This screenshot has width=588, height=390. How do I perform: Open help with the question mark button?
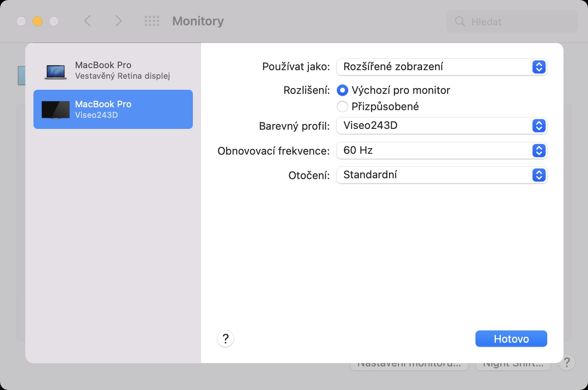pos(225,339)
